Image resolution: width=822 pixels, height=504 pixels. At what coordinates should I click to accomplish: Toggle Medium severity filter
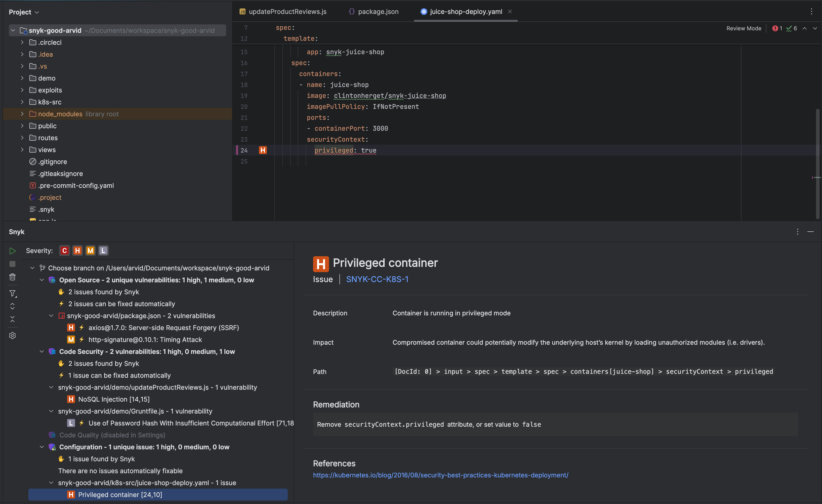(90, 251)
